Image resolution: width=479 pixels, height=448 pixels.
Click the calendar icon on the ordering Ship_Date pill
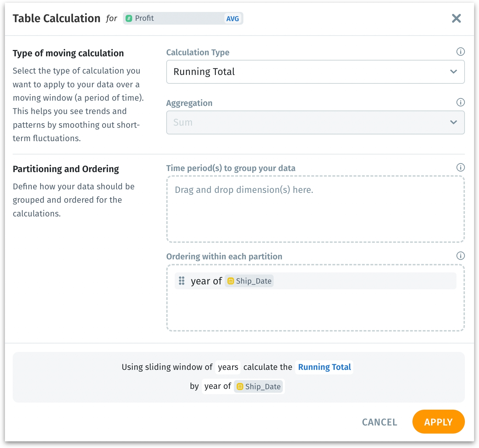point(231,281)
